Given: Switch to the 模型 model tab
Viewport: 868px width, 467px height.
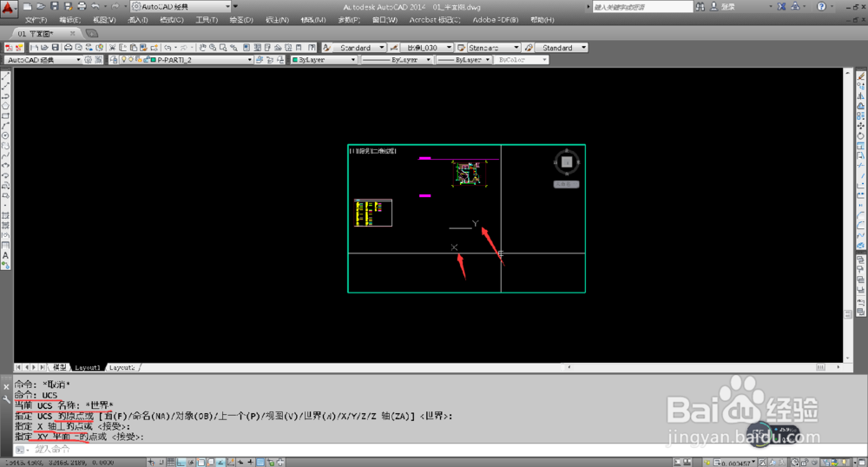Looking at the screenshot, I should click(x=59, y=367).
